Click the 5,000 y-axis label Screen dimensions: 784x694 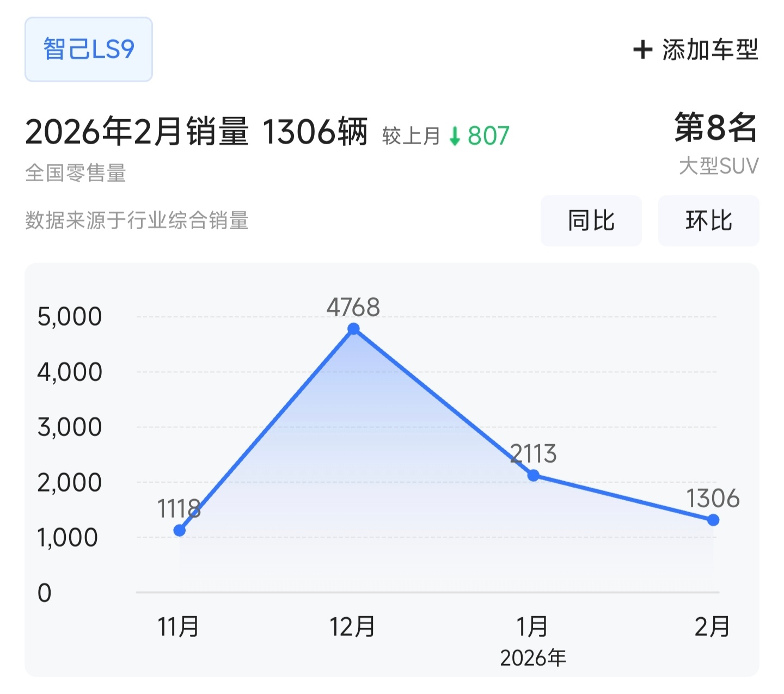[x=70, y=317]
